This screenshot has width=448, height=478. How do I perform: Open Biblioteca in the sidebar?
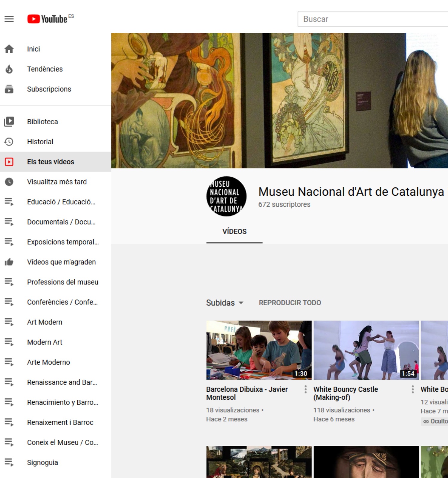[x=56, y=122]
